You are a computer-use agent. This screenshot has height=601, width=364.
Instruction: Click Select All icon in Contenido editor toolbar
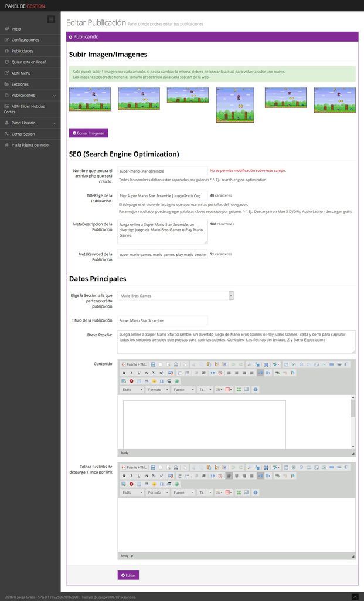pyautogui.click(x=266, y=364)
